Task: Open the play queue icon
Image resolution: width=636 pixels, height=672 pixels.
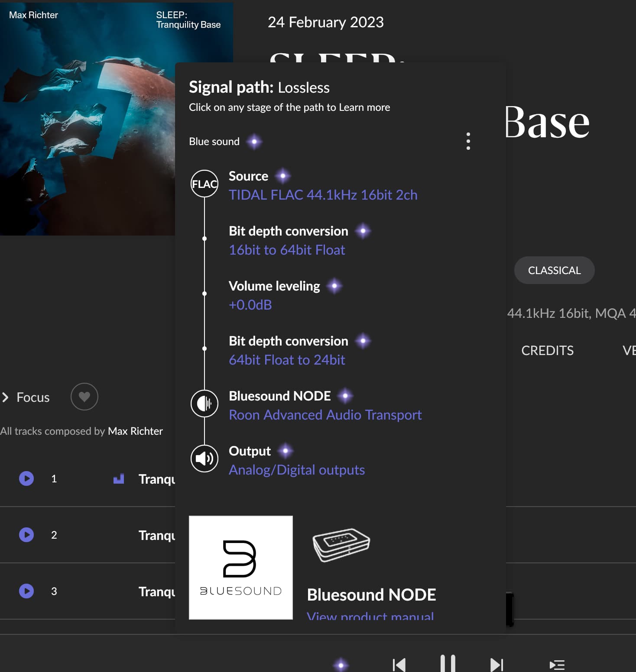Action: (x=557, y=665)
